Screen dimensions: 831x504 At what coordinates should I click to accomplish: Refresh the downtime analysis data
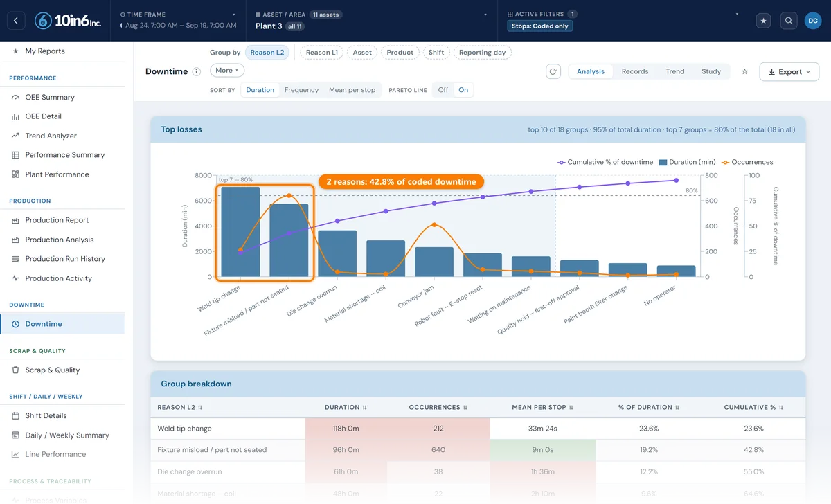(553, 71)
